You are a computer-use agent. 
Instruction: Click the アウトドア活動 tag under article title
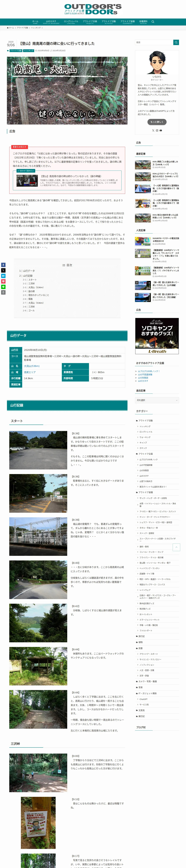16,50
